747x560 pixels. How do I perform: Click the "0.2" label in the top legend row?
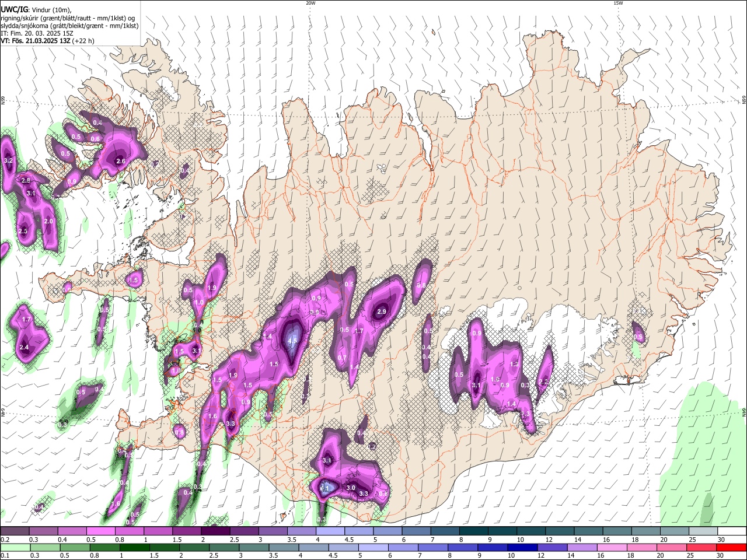(x=5, y=540)
